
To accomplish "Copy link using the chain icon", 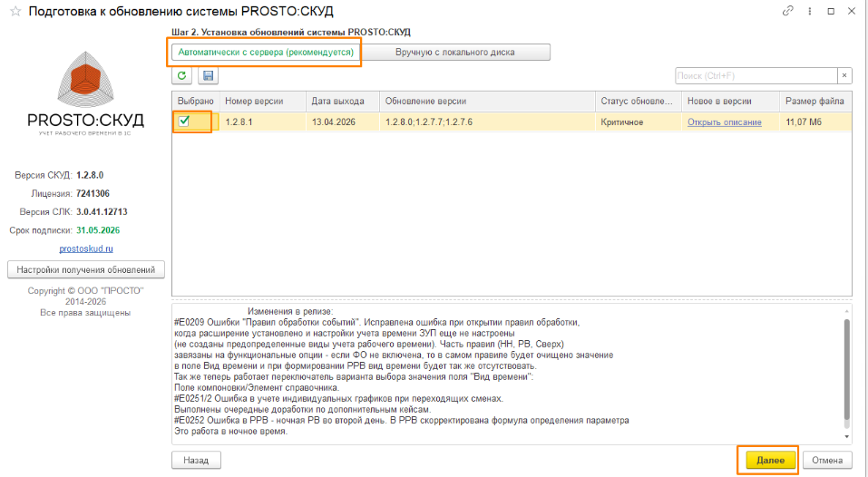I will pyautogui.click(x=788, y=11).
